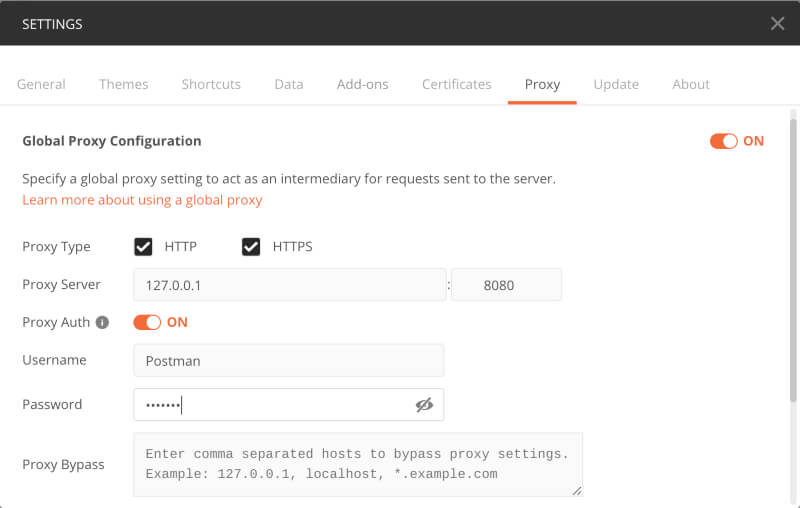This screenshot has height=508, width=800.
Task: Switch to the Certificates tab
Action: [457, 84]
